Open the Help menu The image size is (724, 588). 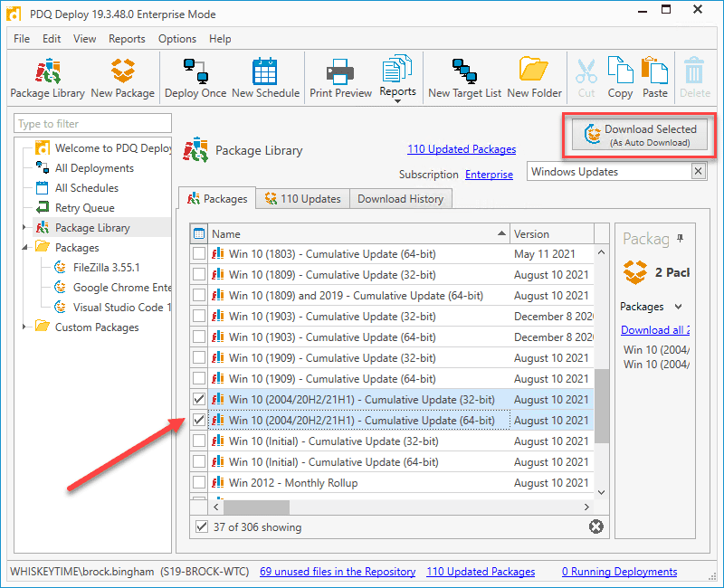coord(220,39)
